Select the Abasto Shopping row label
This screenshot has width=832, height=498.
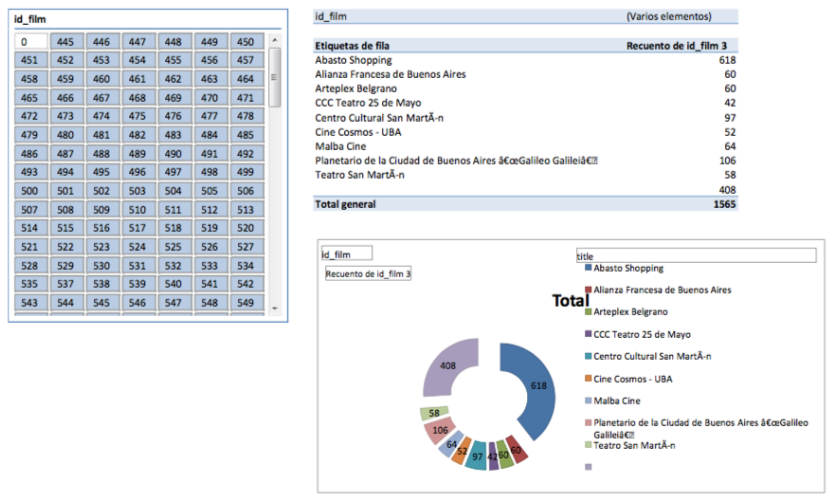click(x=353, y=60)
